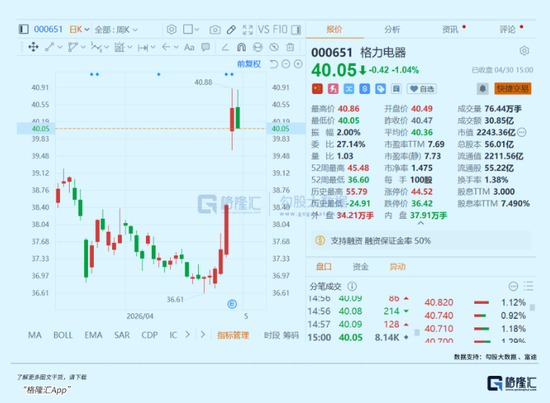Click the F10 company info button

click(280, 29)
